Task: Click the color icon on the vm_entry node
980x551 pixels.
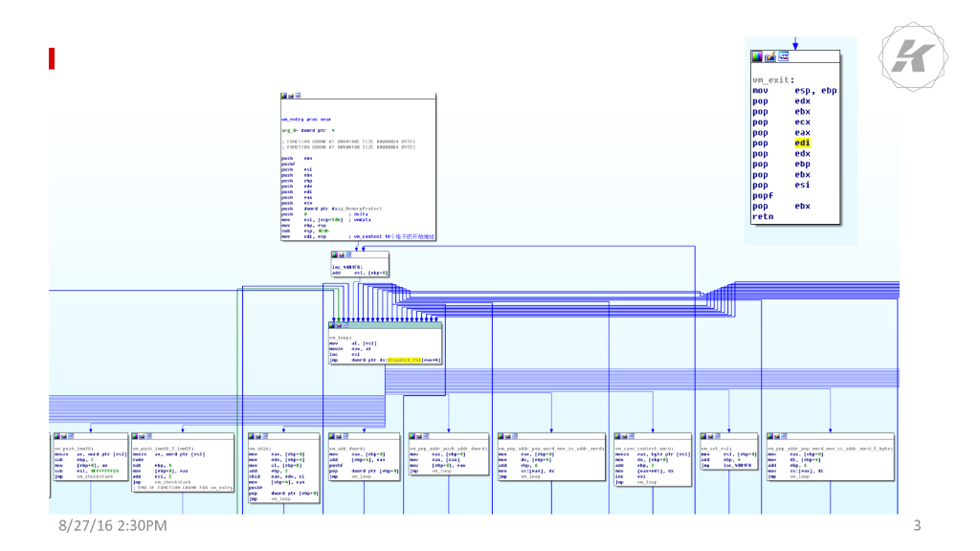Action: (x=284, y=96)
